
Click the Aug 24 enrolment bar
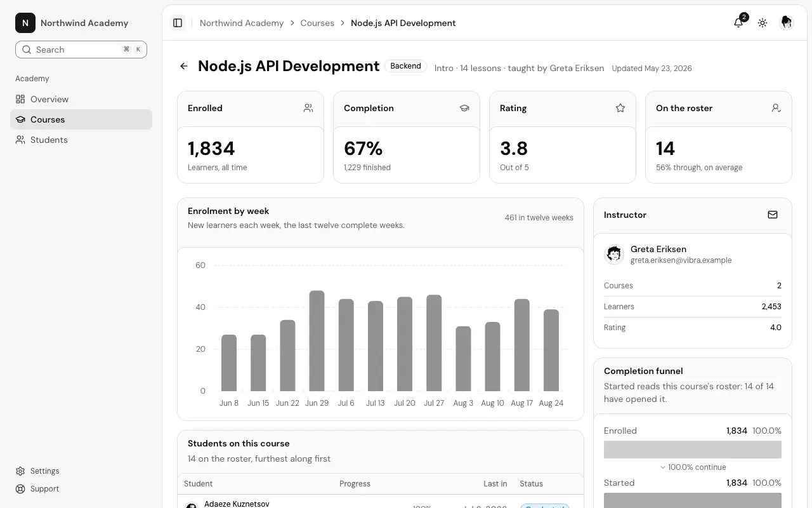click(x=551, y=351)
